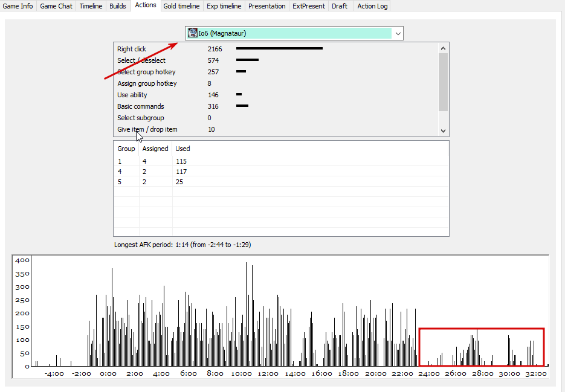This screenshot has width=565, height=392.
Task: Open the player selection dropdown arrow
Action: click(x=398, y=33)
